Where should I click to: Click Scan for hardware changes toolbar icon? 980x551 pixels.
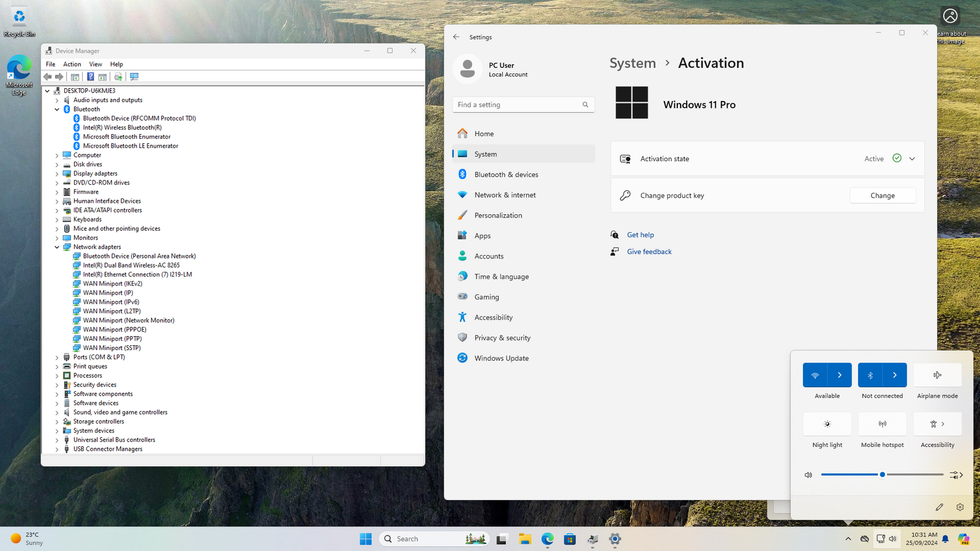(134, 77)
